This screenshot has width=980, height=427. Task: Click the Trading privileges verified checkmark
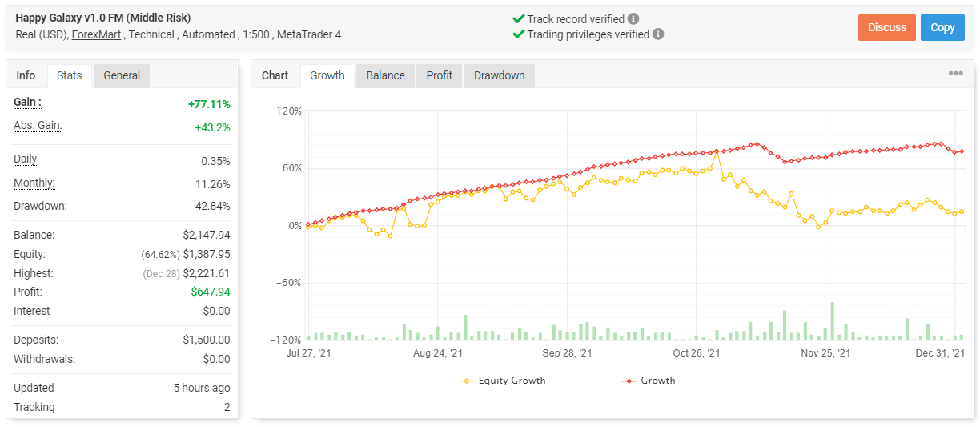click(x=518, y=34)
